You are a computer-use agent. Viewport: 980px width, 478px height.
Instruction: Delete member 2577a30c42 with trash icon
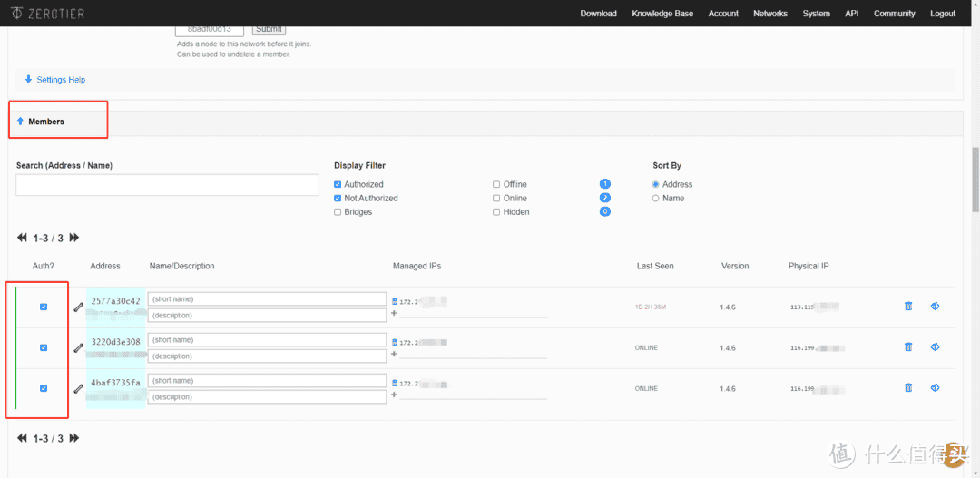pos(908,307)
